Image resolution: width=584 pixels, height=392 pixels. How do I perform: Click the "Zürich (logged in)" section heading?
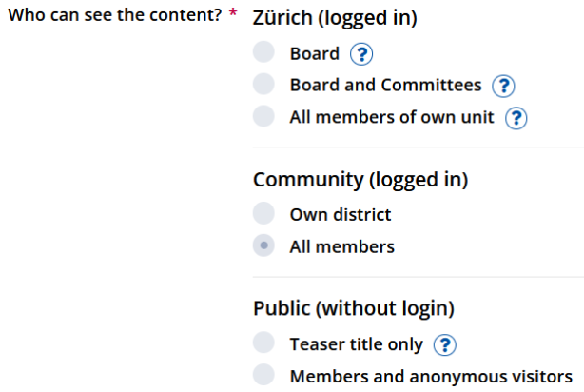coord(335,19)
